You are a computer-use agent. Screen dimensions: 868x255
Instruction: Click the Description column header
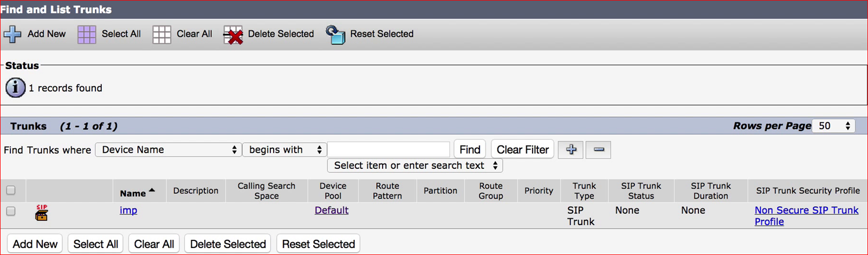pyautogui.click(x=196, y=191)
